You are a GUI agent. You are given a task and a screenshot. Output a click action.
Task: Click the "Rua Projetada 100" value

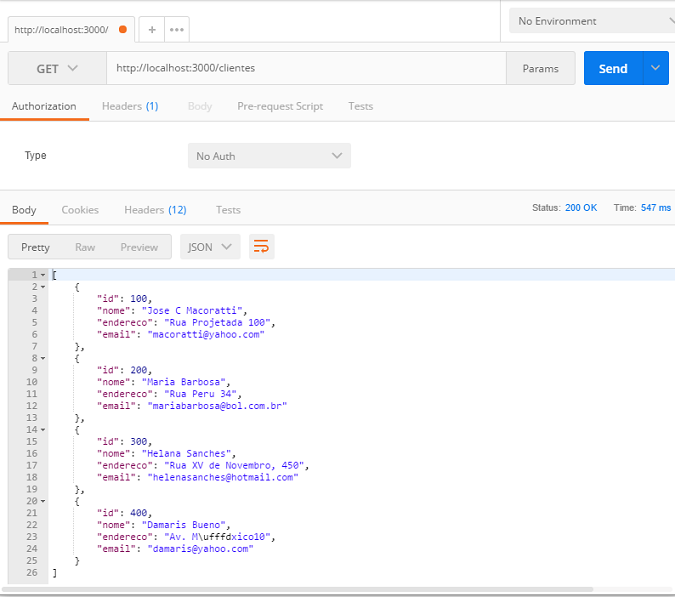coord(217,323)
